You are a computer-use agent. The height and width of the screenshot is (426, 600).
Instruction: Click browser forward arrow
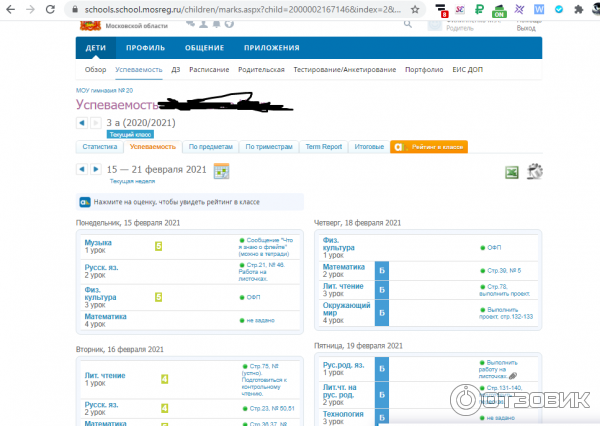pos(30,8)
